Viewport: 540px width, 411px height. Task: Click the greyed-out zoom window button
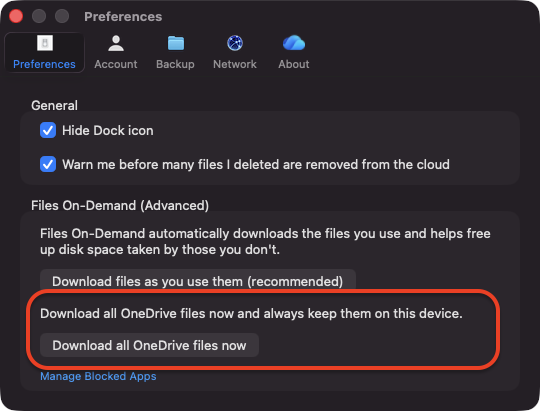coord(62,16)
